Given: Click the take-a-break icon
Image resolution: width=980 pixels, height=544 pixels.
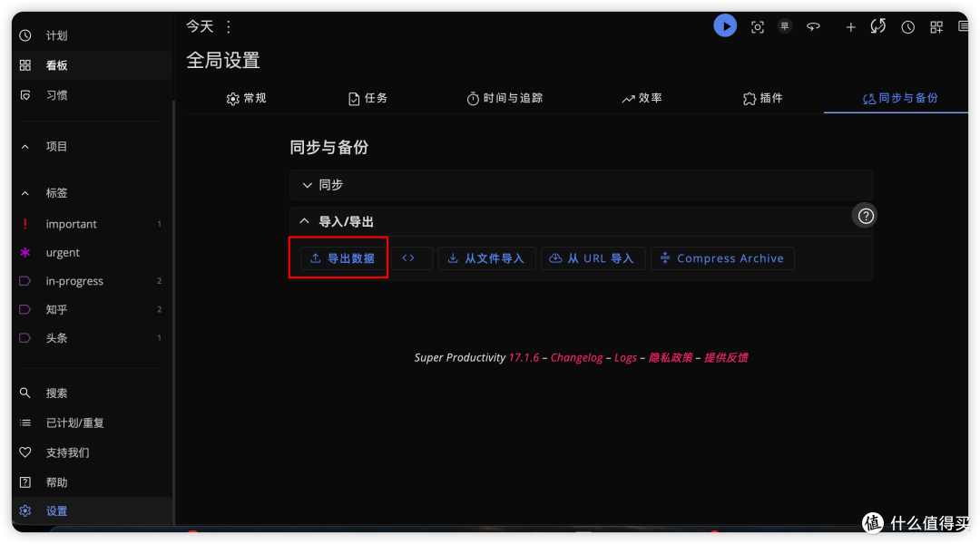Looking at the screenshot, I should point(813,26).
